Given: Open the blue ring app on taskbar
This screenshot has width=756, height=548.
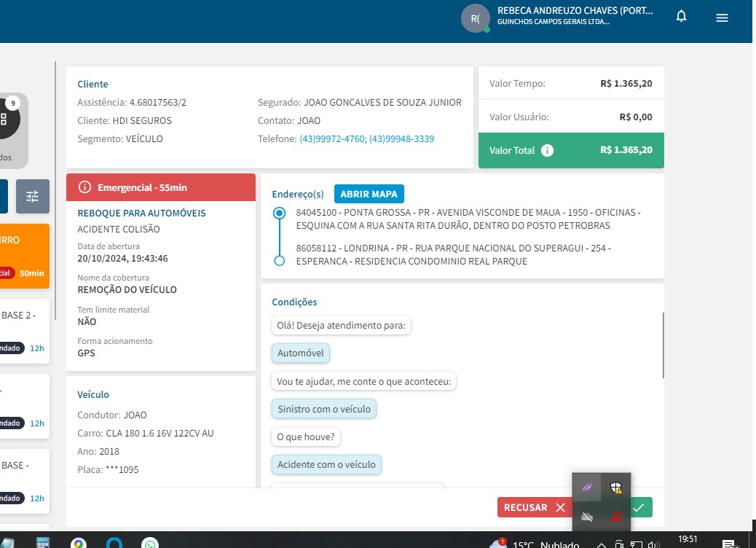Looking at the screenshot, I should 114,543.
